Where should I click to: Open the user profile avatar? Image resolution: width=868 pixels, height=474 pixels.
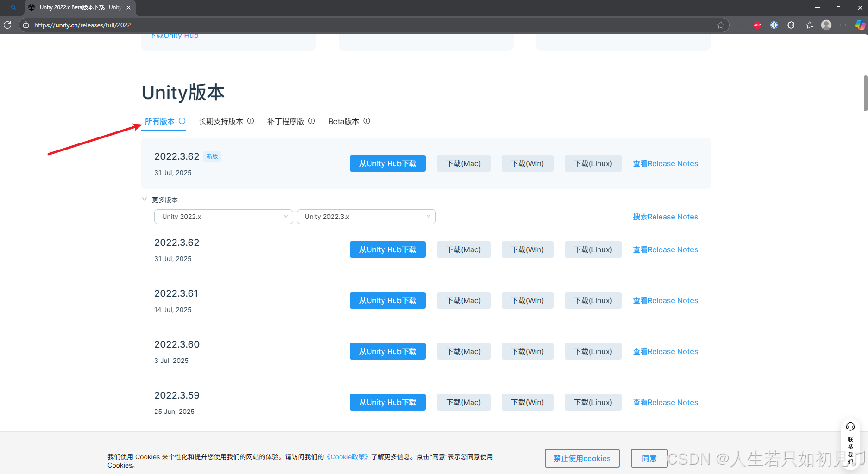[x=826, y=25]
